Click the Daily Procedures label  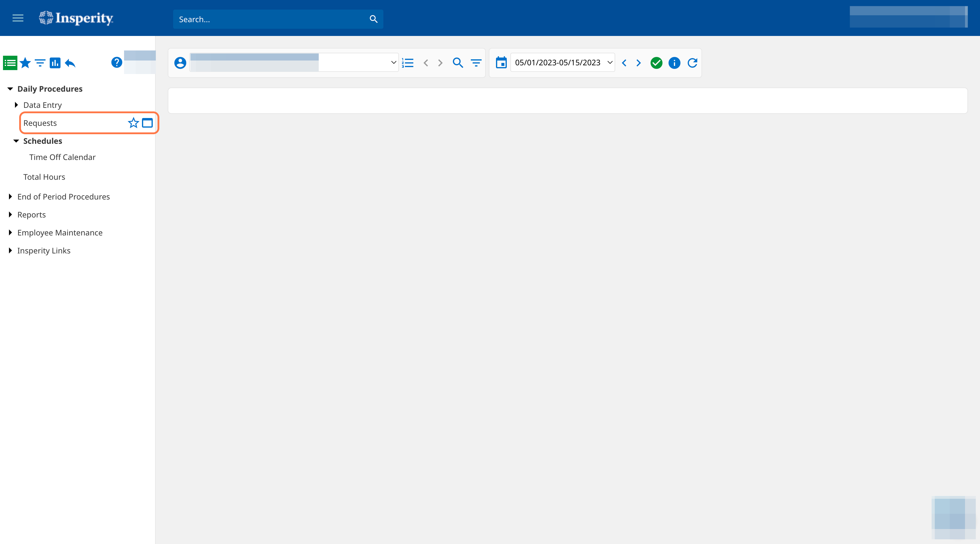pos(50,89)
